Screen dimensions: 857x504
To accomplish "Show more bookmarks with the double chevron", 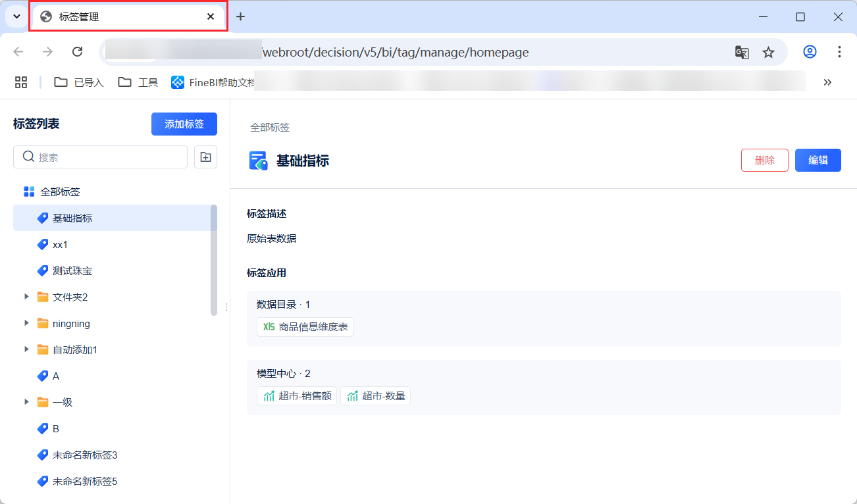I will 827,82.
